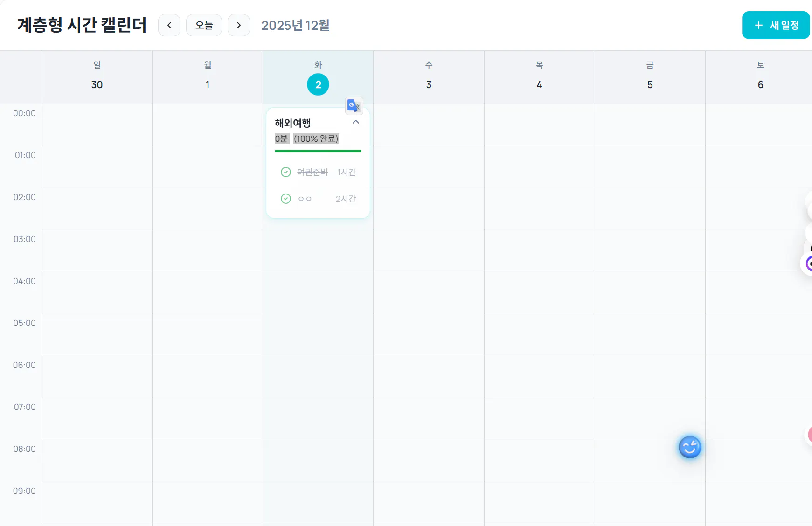Go to the previous week with left chevron

point(169,25)
